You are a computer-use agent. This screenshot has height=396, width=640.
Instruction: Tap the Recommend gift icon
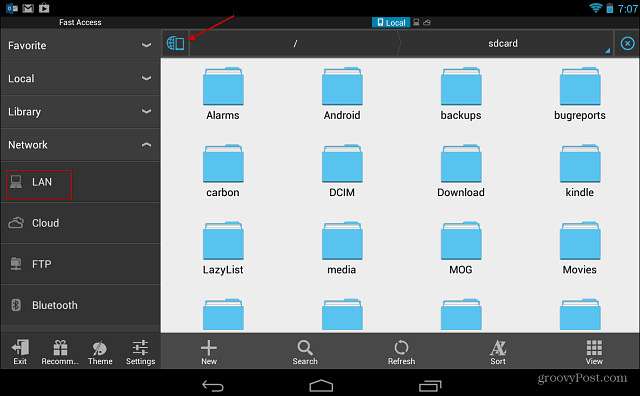60,352
